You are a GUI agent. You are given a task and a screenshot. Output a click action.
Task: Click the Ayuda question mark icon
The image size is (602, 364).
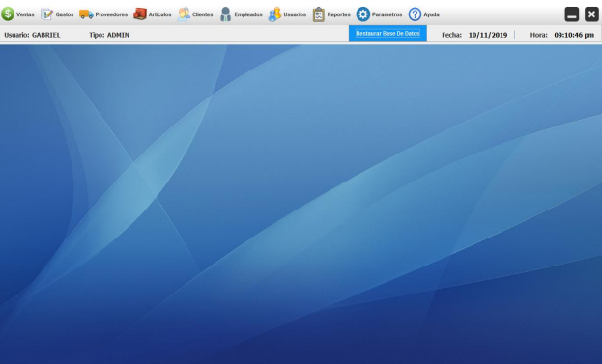(x=415, y=14)
